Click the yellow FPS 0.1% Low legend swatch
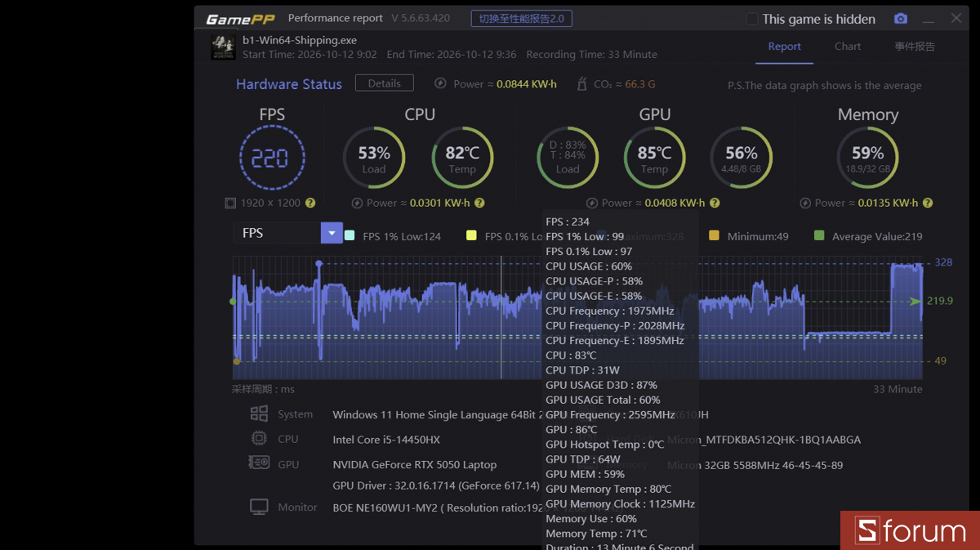 pyautogui.click(x=471, y=235)
